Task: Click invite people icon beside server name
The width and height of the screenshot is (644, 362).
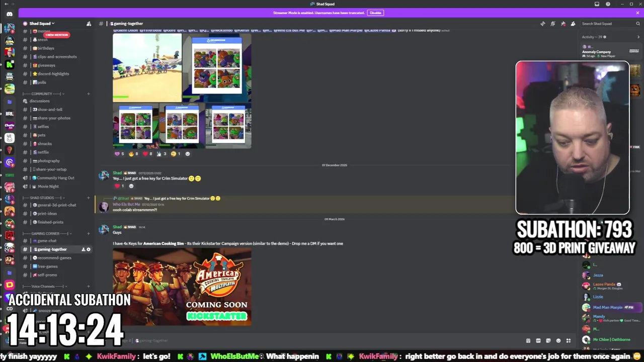Action: click(89, 24)
